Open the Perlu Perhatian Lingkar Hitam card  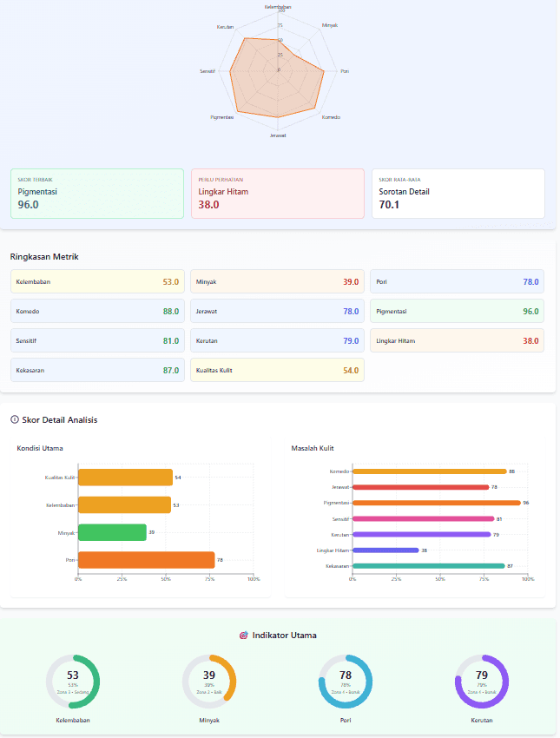[x=277, y=194]
